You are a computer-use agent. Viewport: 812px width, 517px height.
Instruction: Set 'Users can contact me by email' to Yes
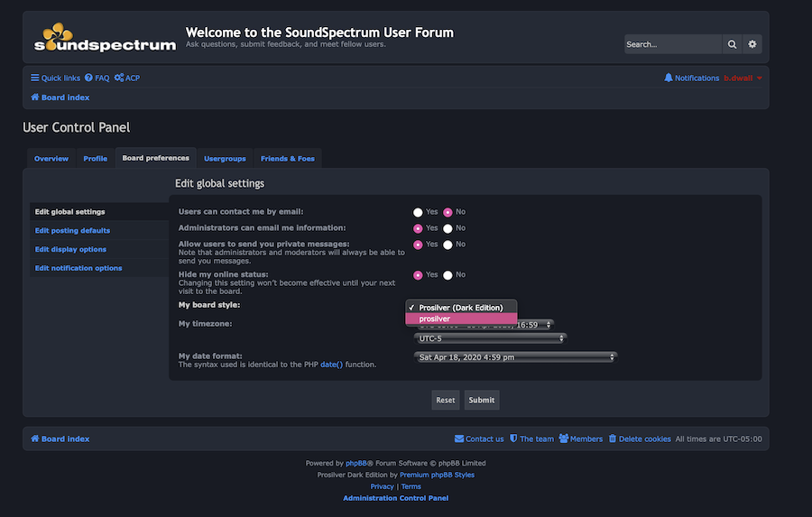(x=418, y=212)
